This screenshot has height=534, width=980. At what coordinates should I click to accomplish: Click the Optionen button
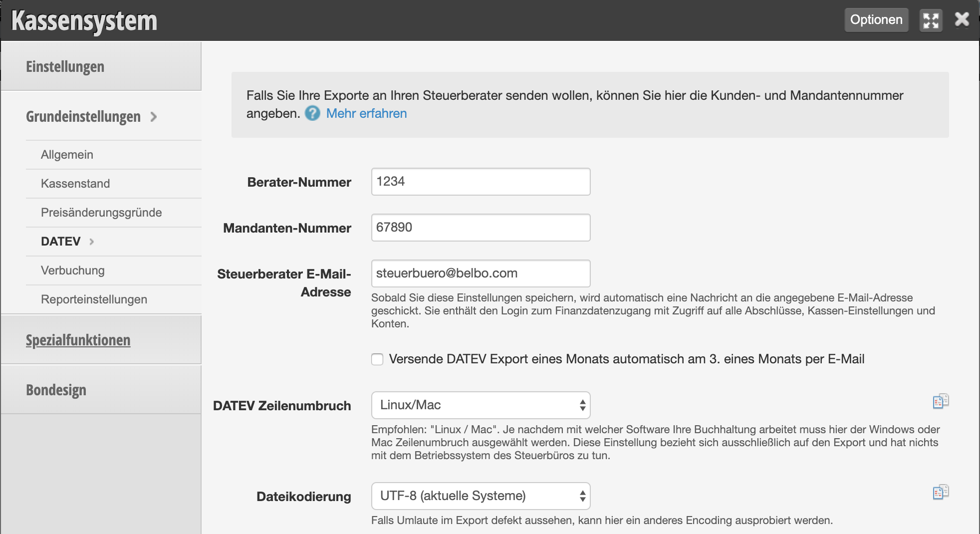coord(876,20)
